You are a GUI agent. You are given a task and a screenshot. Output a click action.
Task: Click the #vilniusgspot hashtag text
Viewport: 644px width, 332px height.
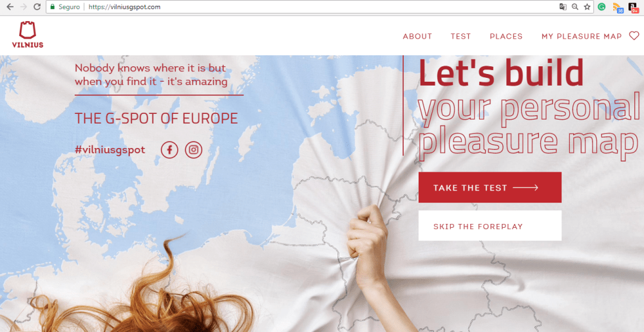click(110, 150)
